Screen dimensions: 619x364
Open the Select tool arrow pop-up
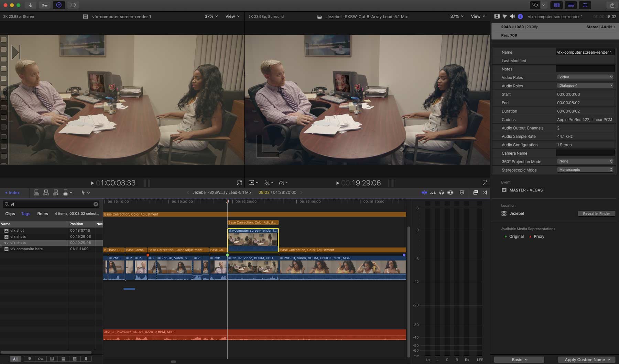point(85,192)
